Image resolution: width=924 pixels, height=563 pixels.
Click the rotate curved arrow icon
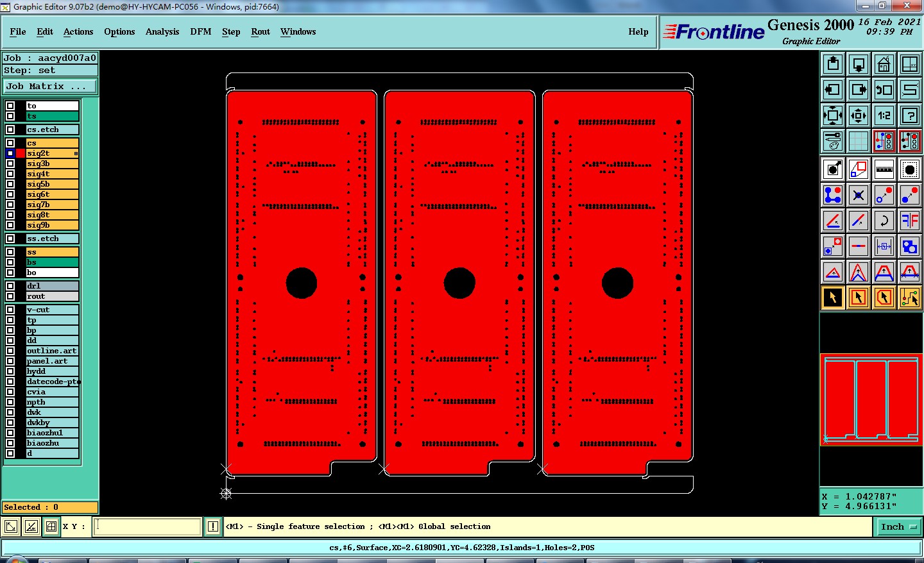point(884,221)
